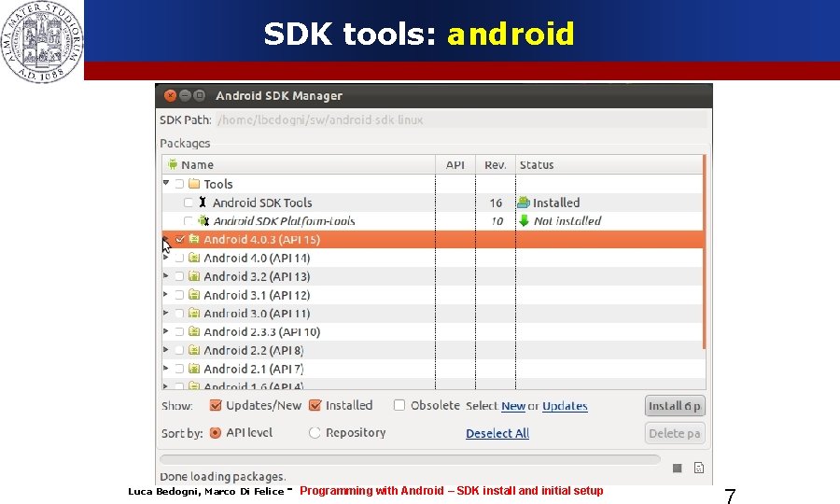Screen dimensions: 840x504
Task: Click the revision 16 cell
Action: pyautogui.click(x=496, y=203)
